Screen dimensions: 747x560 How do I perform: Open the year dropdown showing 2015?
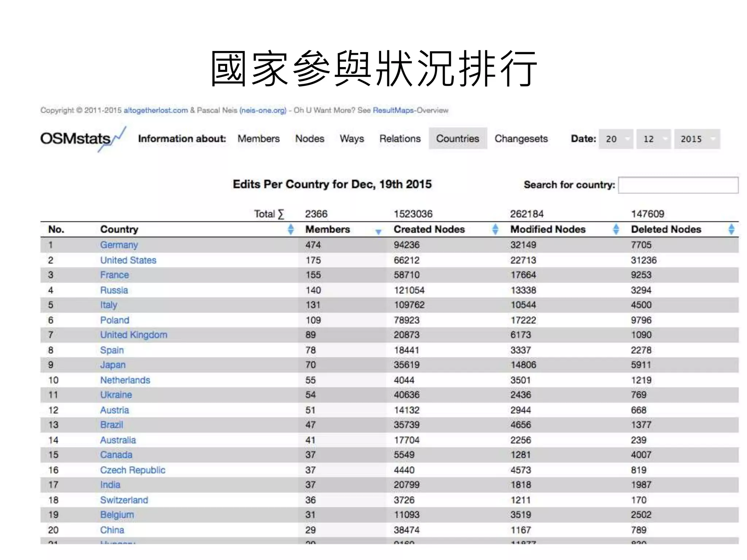(697, 139)
